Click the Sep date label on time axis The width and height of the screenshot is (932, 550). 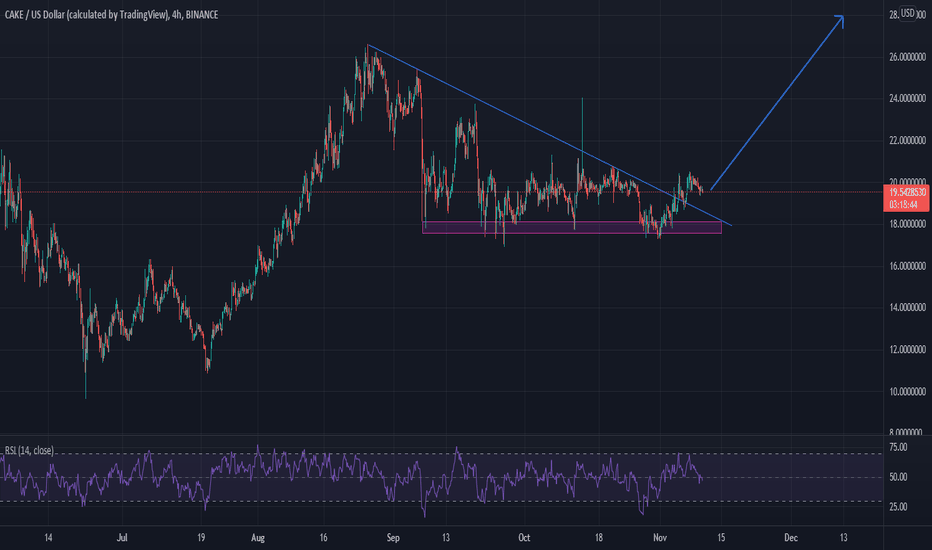(x=393, y=538)
